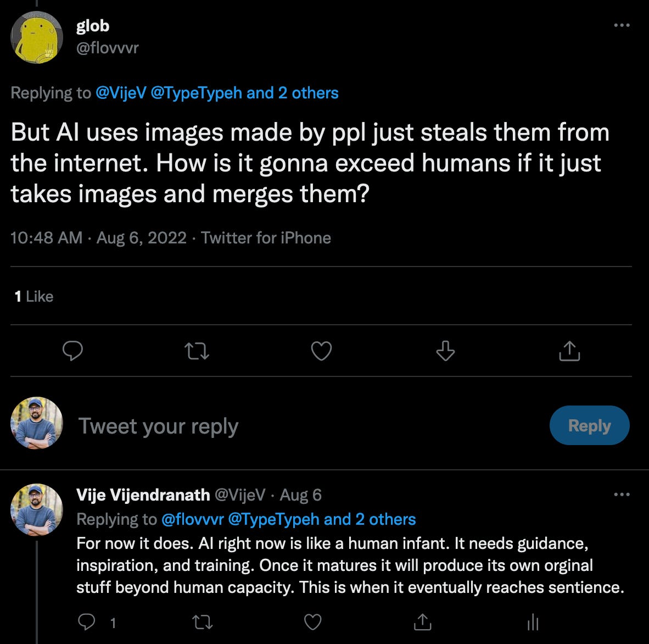Share Vije Vijendranath's reply tweet
Viewport: 649px width, 644px height.
(422, 622)
